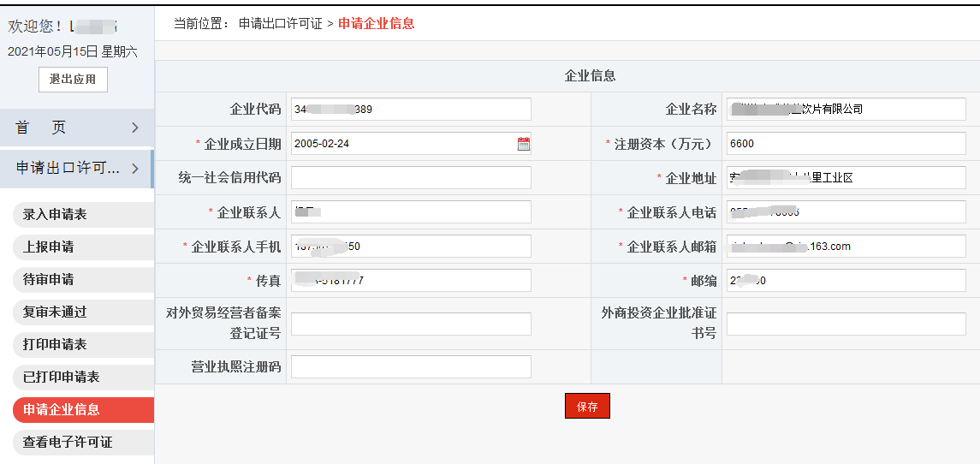Focus the 邮编 input field
The image size is (980, 464).
[x=846, y=280]
